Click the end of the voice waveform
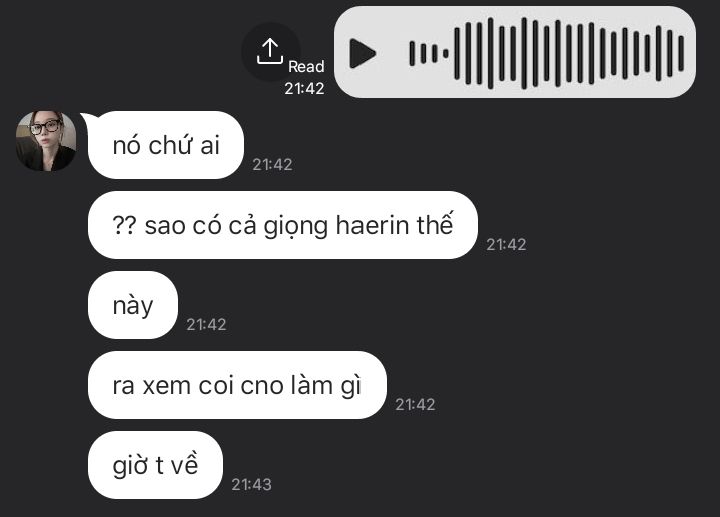 click(681, 53)
